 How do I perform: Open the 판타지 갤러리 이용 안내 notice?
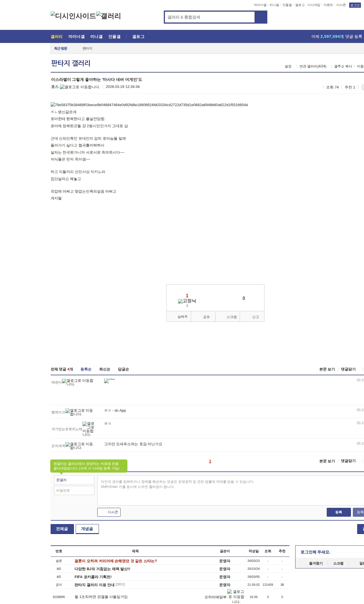click(x=94, y=585)
